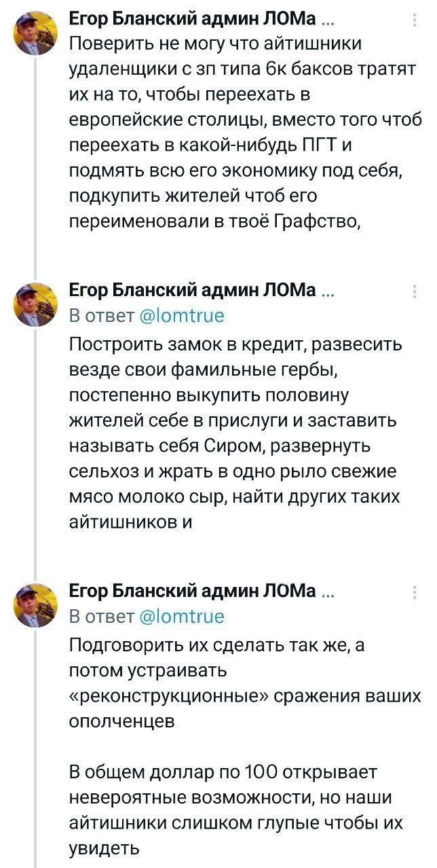Open more options on 'Подговорить их' reply
The height and width of the screenshot is (868, 437).
(x=415, y=592)
